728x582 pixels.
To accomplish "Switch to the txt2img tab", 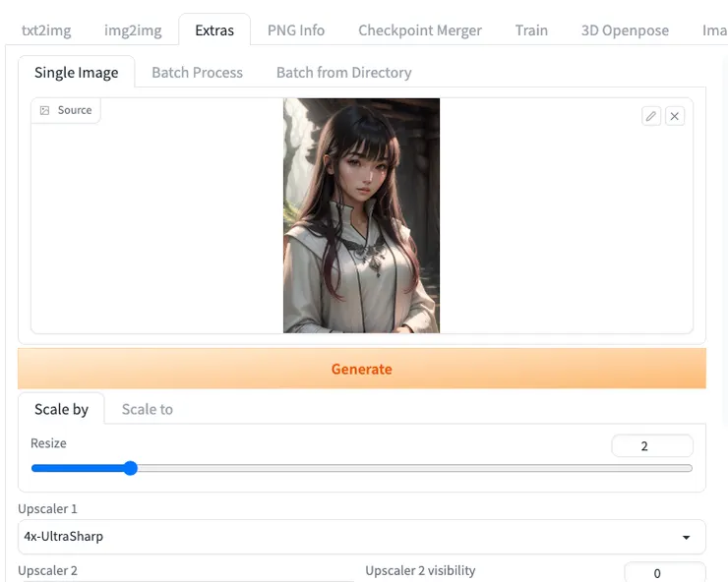I will coord(46,30).
